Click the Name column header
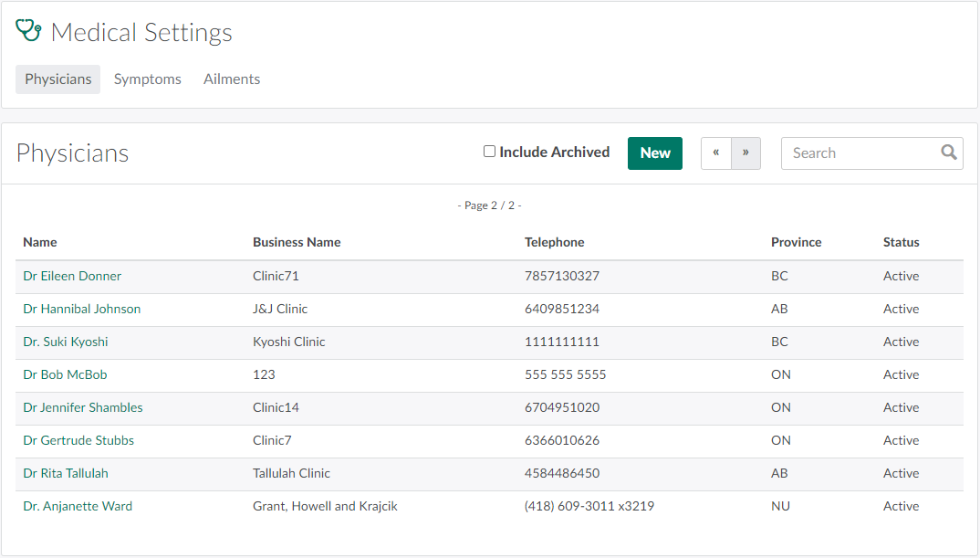 pos(40,242)
